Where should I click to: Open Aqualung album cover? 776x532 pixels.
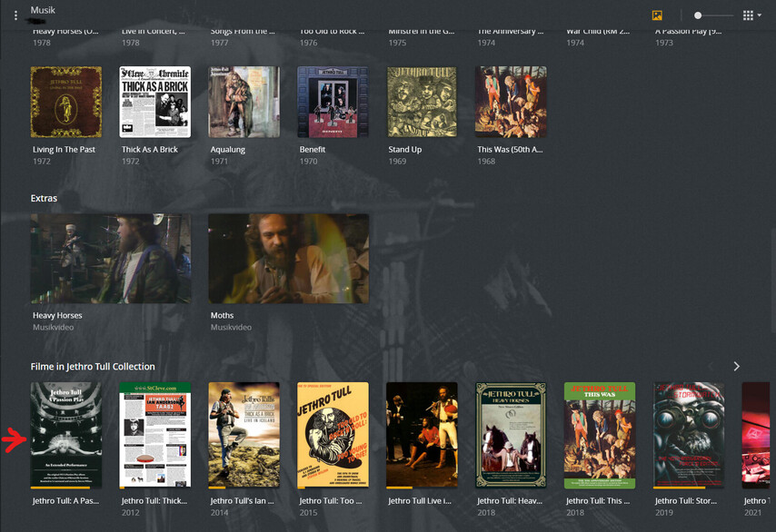click(x=244, y=102)
